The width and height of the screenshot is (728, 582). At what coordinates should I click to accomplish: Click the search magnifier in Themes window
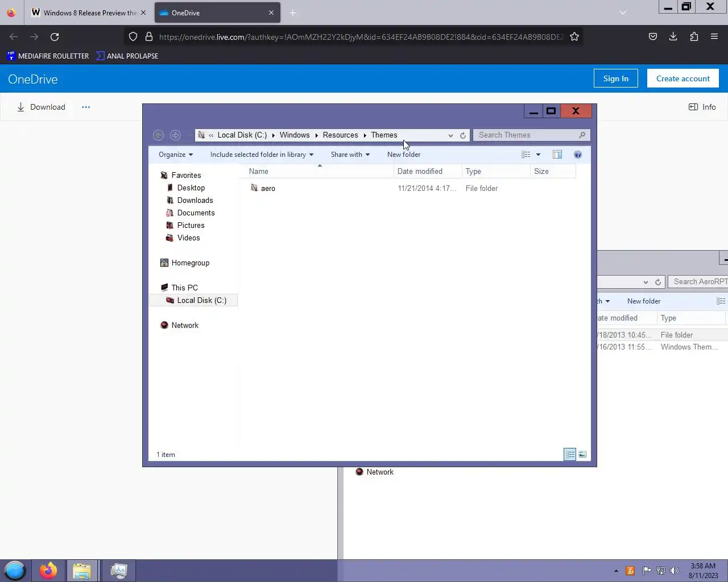582,135
